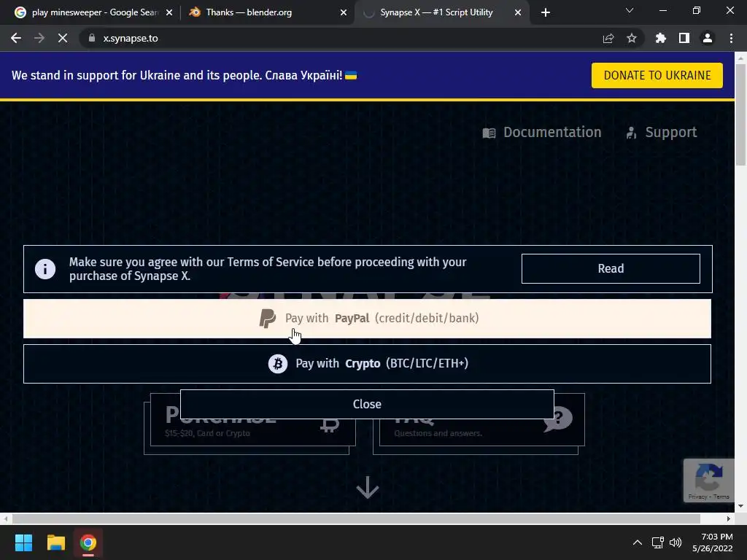Screen dimensions: 747x560
Task: Stop loading the page
Action: coord(63,38)
